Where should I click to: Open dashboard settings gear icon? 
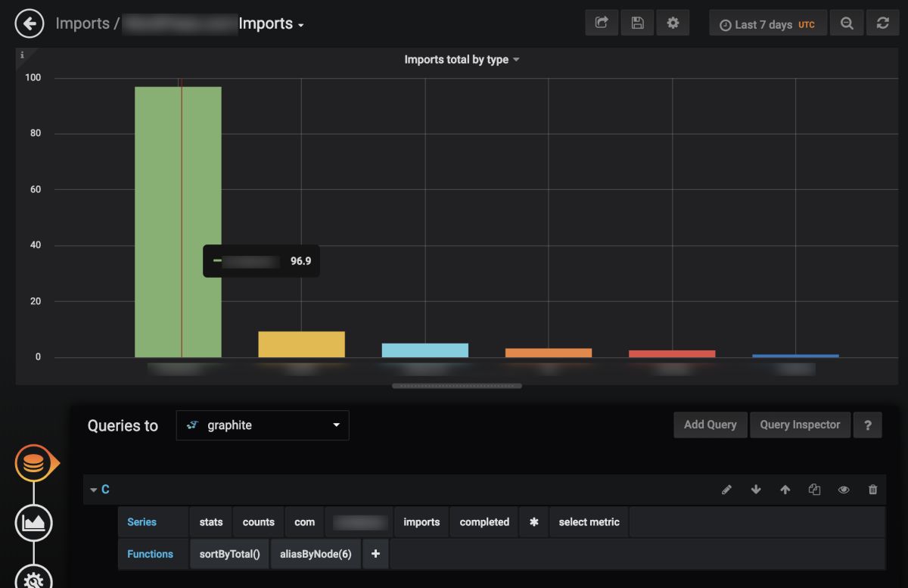click(x=673, y=23)
